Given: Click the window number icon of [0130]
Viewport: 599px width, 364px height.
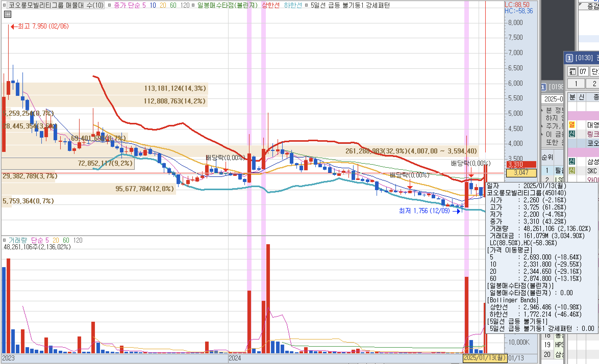Looking at the screenshot, I should 569,58.
